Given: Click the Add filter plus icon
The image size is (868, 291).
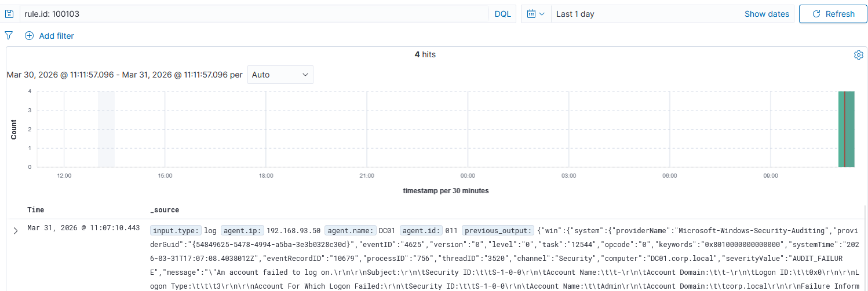Looking at the screenshot, I should [x=29, y=36].
